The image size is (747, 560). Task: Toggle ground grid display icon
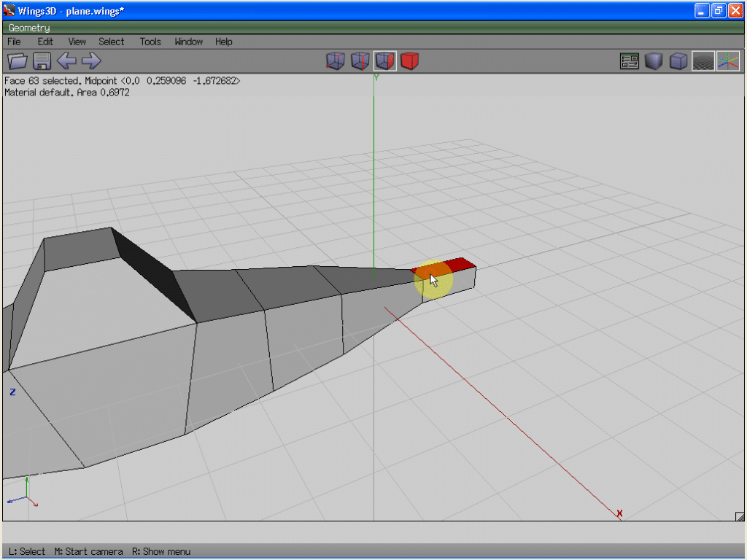tap(703, 61)
